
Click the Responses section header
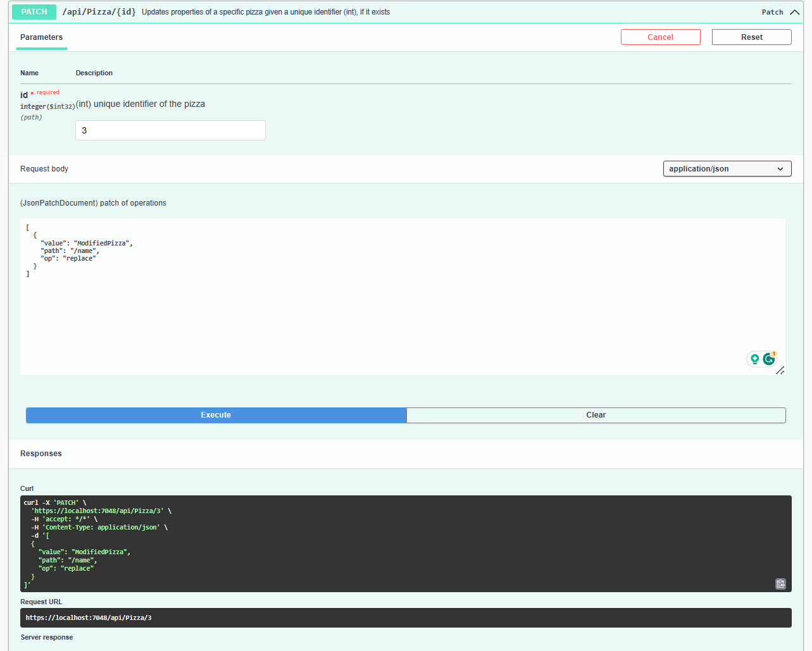[41, 454]
